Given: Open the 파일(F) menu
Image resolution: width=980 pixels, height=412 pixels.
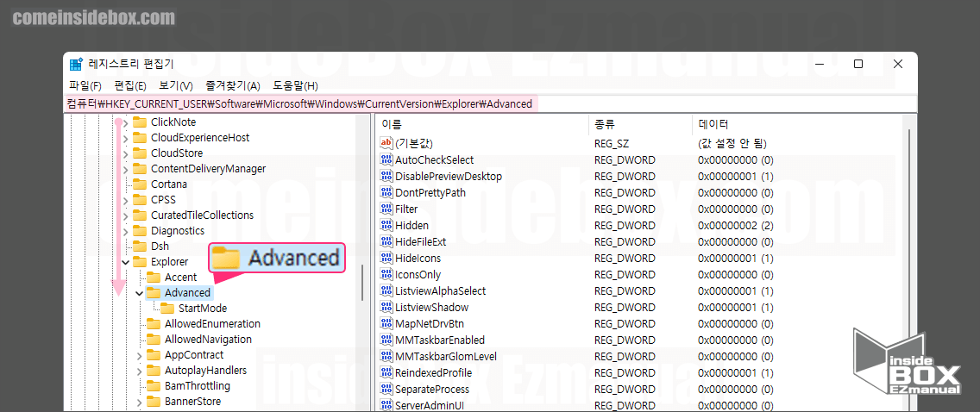Looking at the screenshot, I should point(85,85).
